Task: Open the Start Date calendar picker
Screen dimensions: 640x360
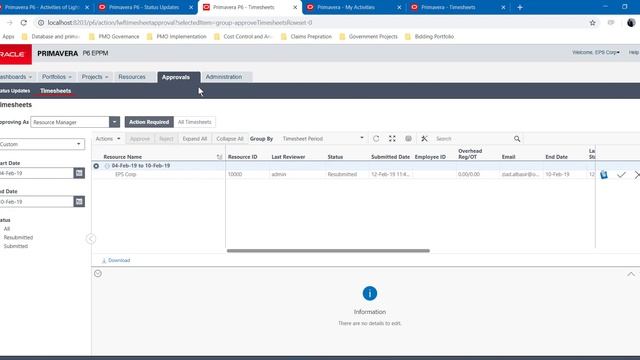Action: pyautogui.click(x=79, y=173)
